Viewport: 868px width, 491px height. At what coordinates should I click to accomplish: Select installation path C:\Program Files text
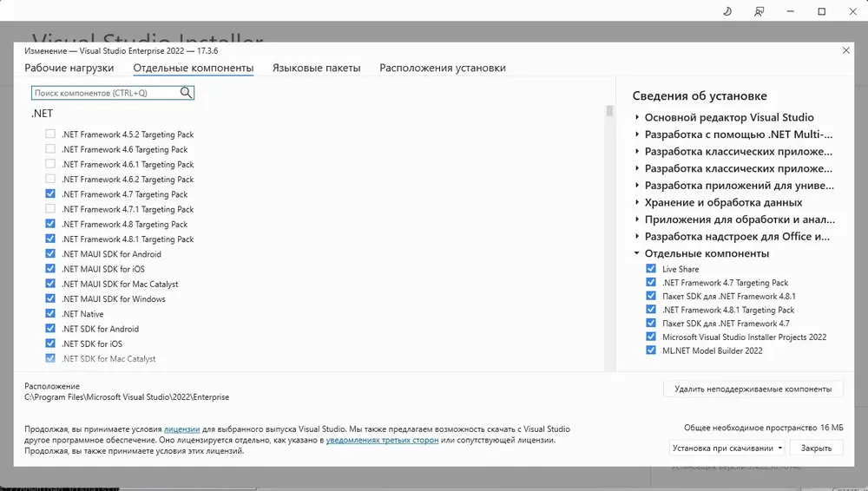(x=127, y=397)
